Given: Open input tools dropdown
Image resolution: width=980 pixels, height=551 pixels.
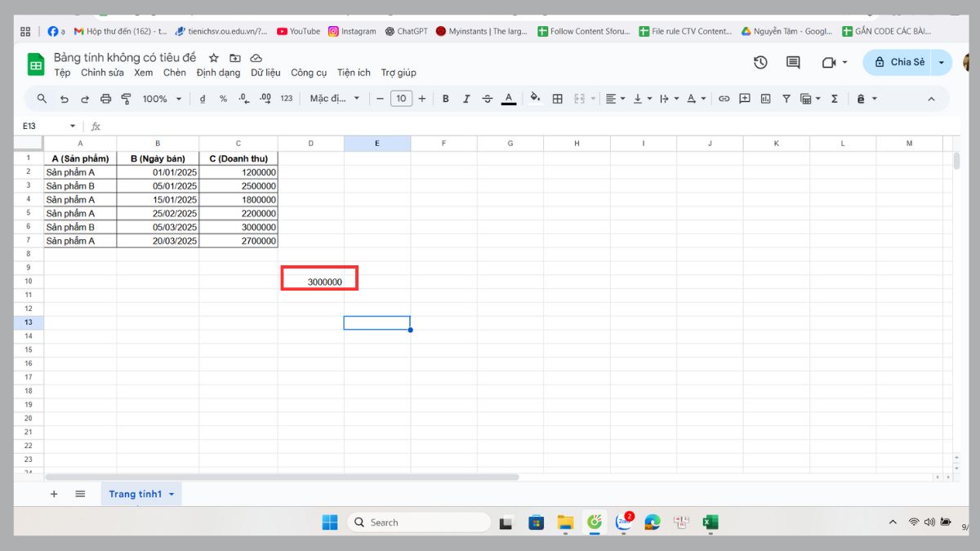Looking at the screenshot, I should [x=866, y=99].
